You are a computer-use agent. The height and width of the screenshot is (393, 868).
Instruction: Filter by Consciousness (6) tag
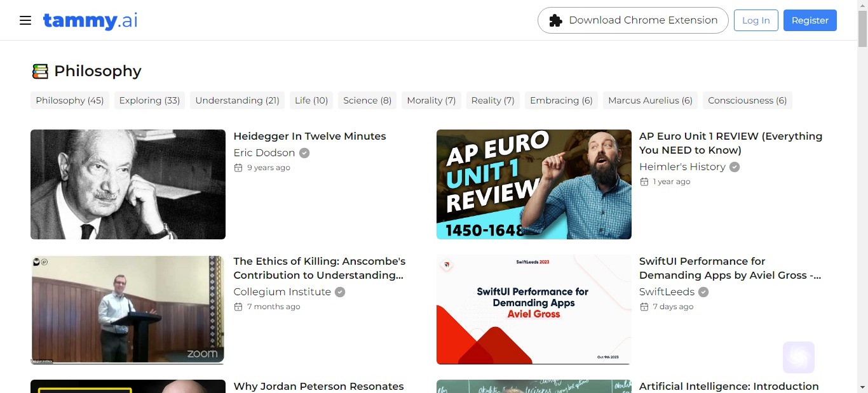pyautogui.click(x=747, y=100)
